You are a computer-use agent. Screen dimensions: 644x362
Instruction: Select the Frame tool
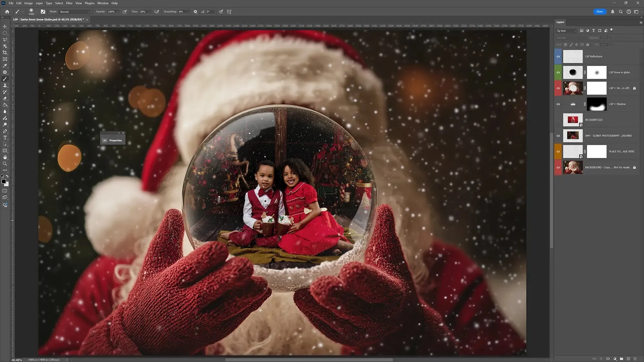click(x=5, y=59)
